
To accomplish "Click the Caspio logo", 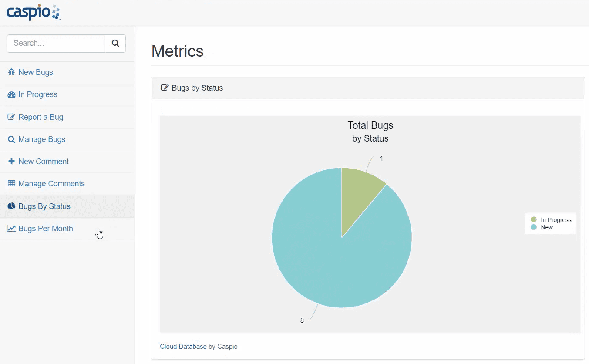I will pyautogui.click(x=34, y=13).
